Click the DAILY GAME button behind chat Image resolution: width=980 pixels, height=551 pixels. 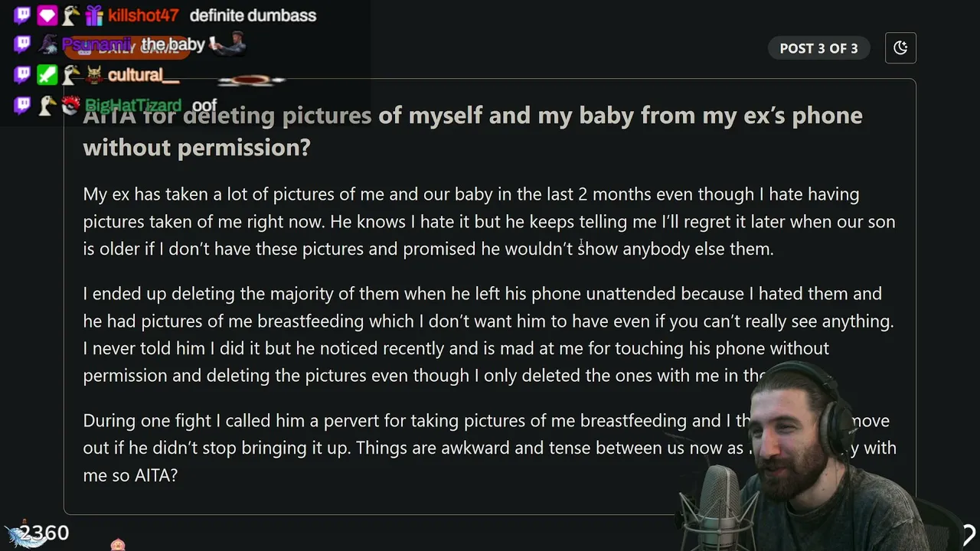tap(128, 49)
